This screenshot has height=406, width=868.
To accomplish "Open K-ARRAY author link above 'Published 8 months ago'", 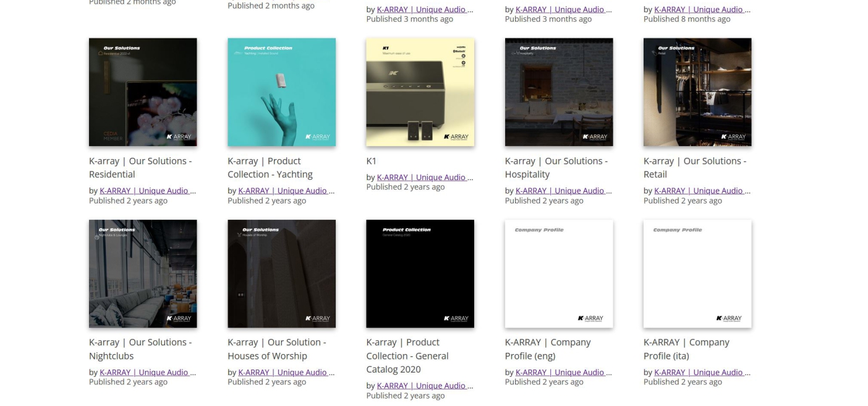I will [702, 10].
